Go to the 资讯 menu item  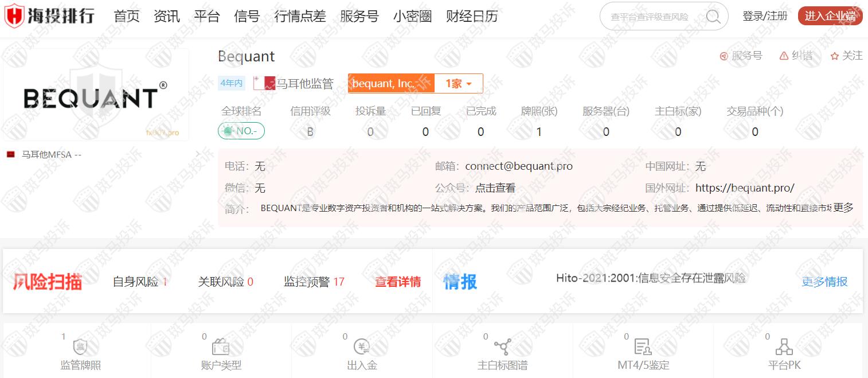(167, 16)
